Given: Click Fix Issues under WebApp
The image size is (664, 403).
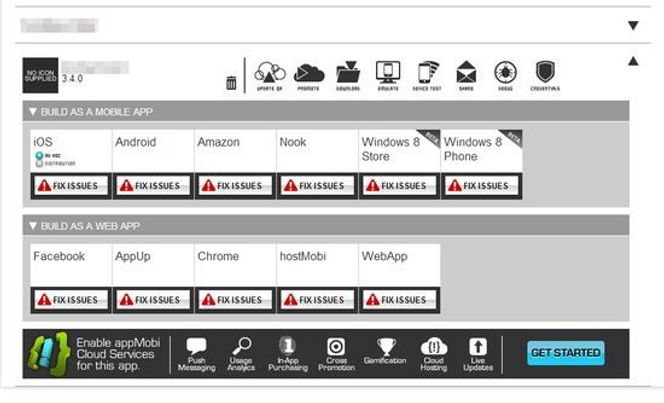Looking at the screenshot, I should point(399,300).
